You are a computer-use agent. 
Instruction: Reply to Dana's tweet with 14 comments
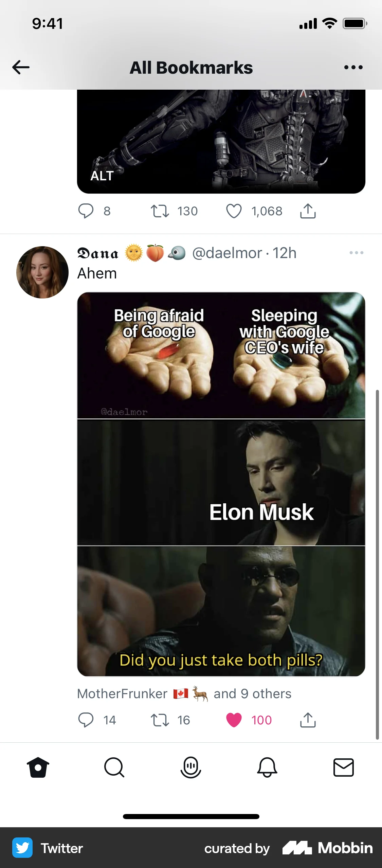pyautogui.click(x=86, y=720)
